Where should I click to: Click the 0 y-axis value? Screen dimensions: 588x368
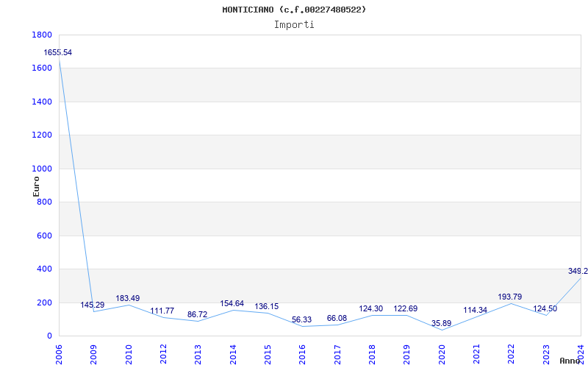point(49,336)
